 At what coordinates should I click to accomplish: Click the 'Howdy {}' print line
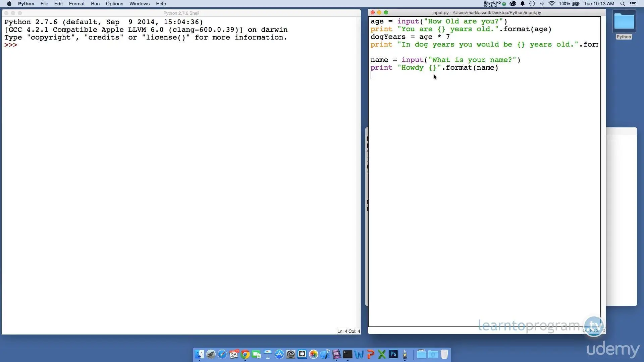tap(434, 68)
